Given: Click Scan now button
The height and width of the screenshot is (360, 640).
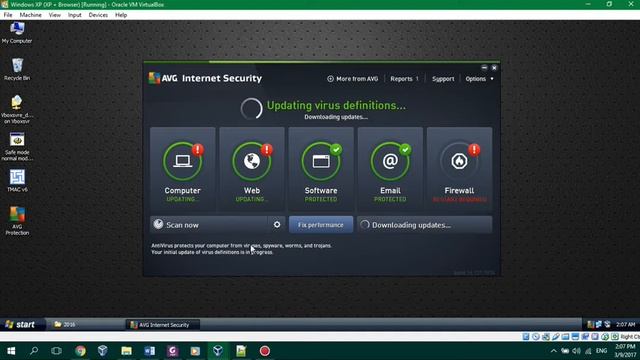Looking at the screenshot, I should point(209,224).
